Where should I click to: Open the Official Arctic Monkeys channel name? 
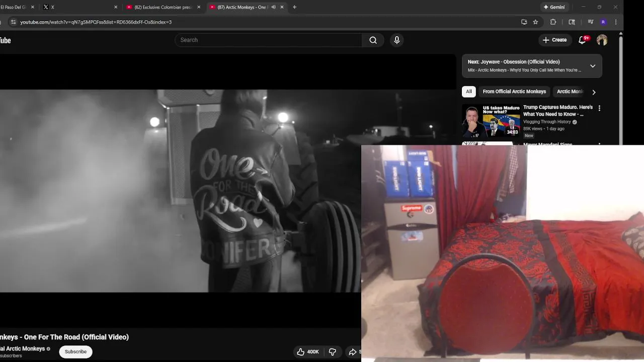coord(23,349)
